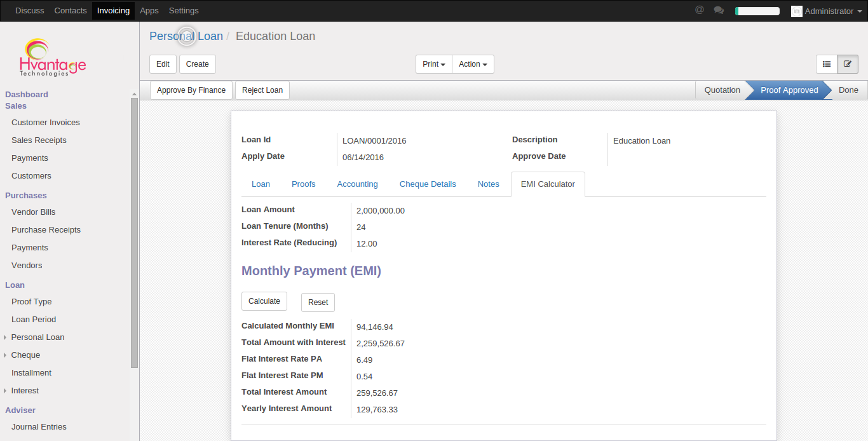Select the Proof Approved status stage
The image size is (868, 441).
point(789,90)
